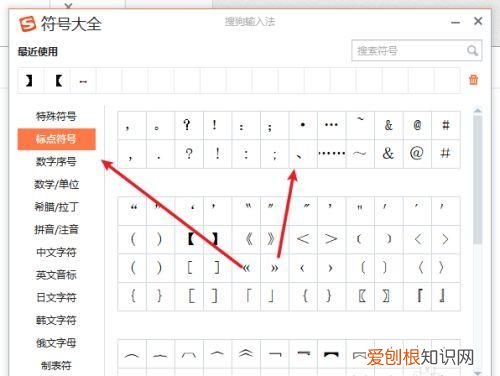Screen dimensions: 500x376
Task: Insert the white lenticular 〖 bracket
Action: [360, 296]
